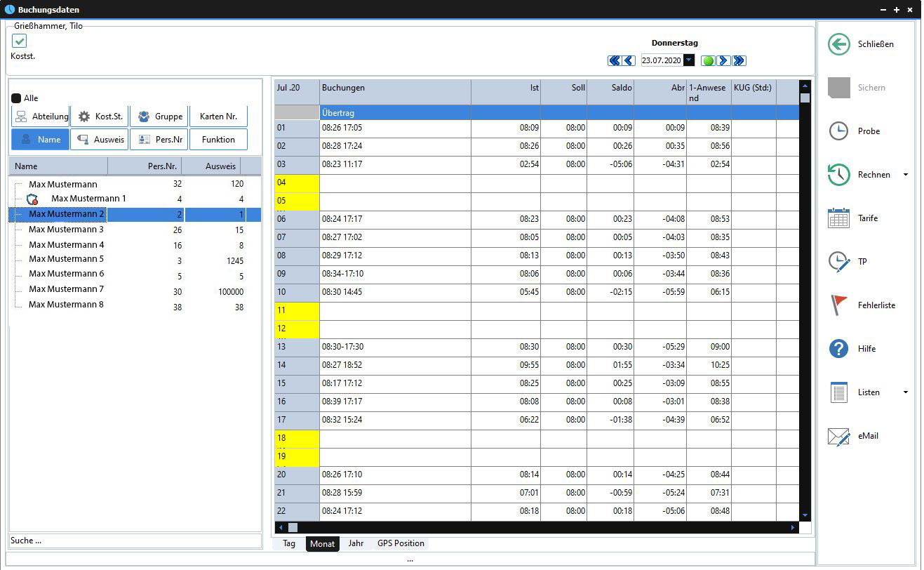
Task: Open Hilfe question mark icon
Action: [x=838, y=349]
